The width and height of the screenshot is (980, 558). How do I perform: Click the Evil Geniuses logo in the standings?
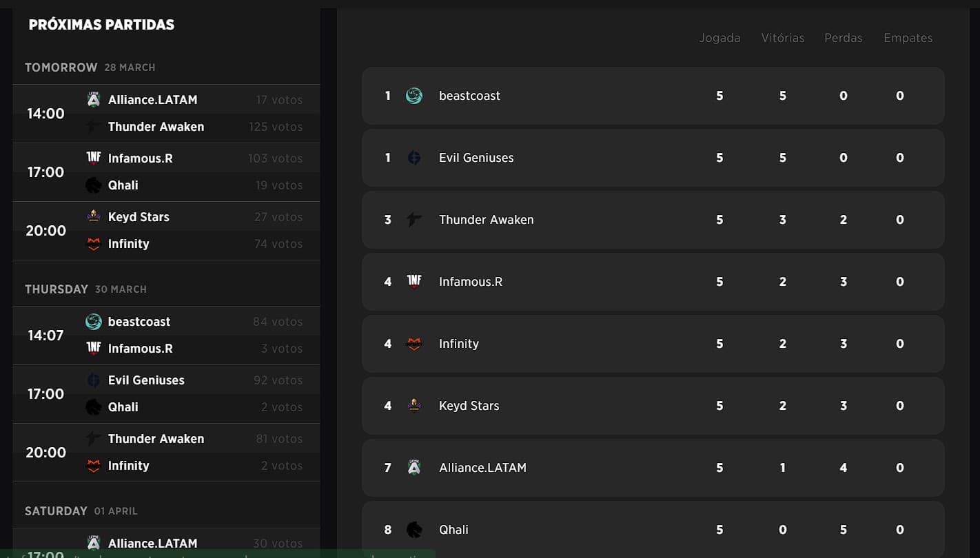point(414,158)
